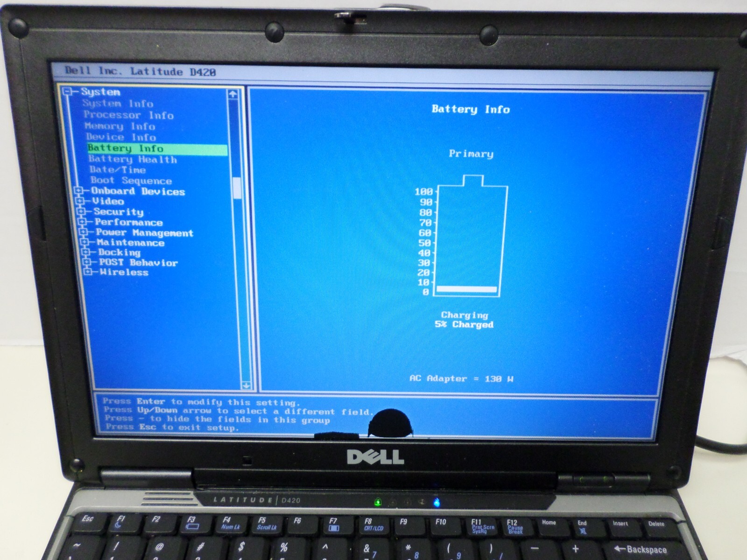This screenshot has width=747, height=560.
Task: Click the Primary battery gauge outline
Action: pos(472,236)
